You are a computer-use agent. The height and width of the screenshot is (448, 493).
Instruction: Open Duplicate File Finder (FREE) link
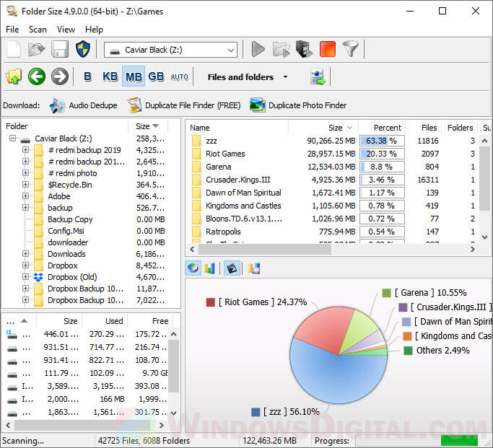pyautogui.click(x=193, y=105)
